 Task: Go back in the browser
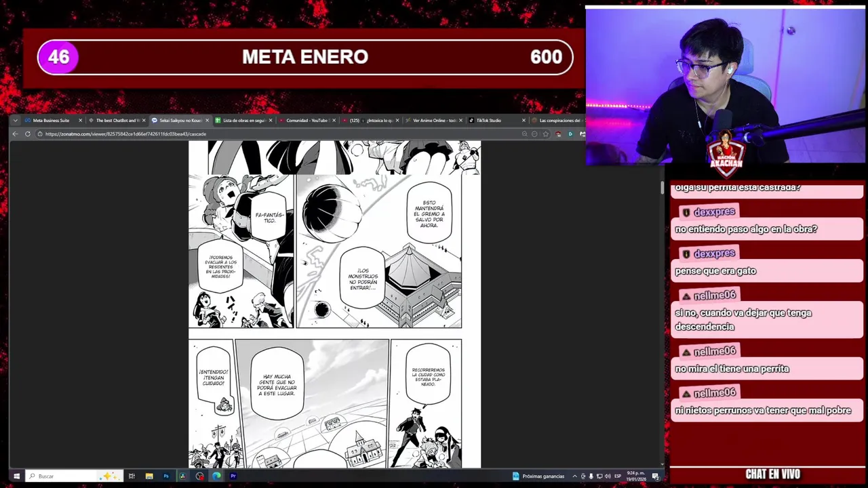click(15, 134)
